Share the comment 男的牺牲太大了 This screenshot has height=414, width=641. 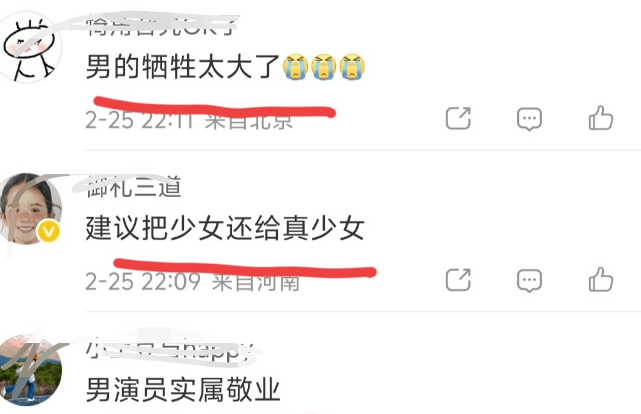pyautogui.click(x=458, y=119)
